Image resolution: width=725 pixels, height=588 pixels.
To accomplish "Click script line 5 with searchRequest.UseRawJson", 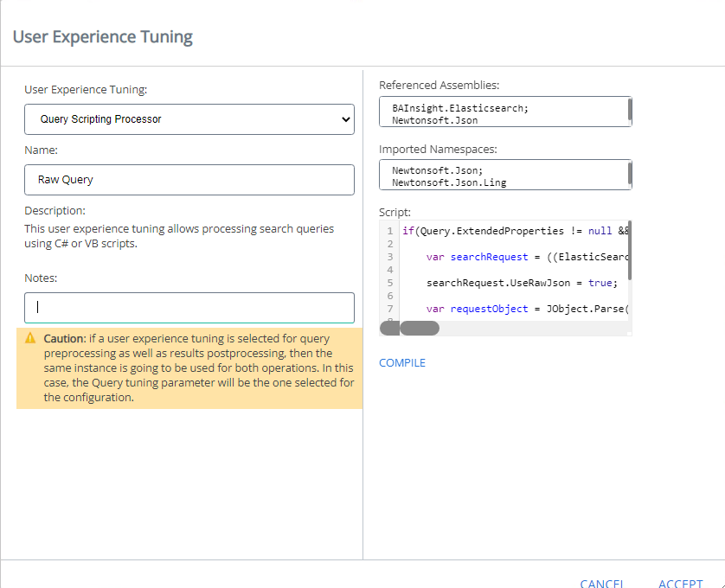I will 522,283.
